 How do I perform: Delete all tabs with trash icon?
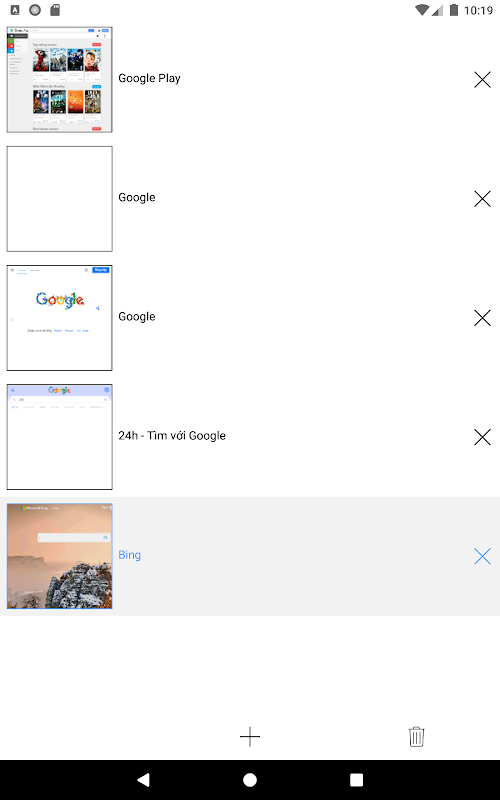(x=416, y=736)
